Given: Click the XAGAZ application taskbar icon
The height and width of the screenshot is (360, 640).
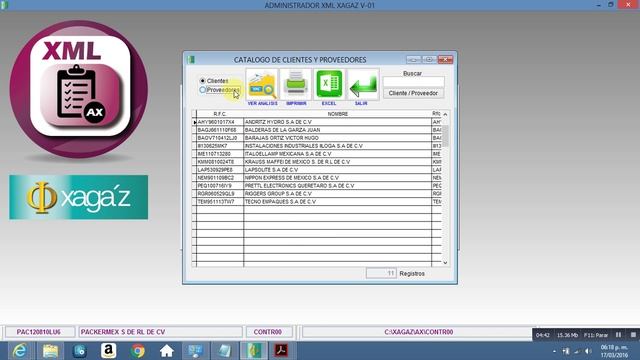Looking at the screenshot, I should click(x=253, y=351).
